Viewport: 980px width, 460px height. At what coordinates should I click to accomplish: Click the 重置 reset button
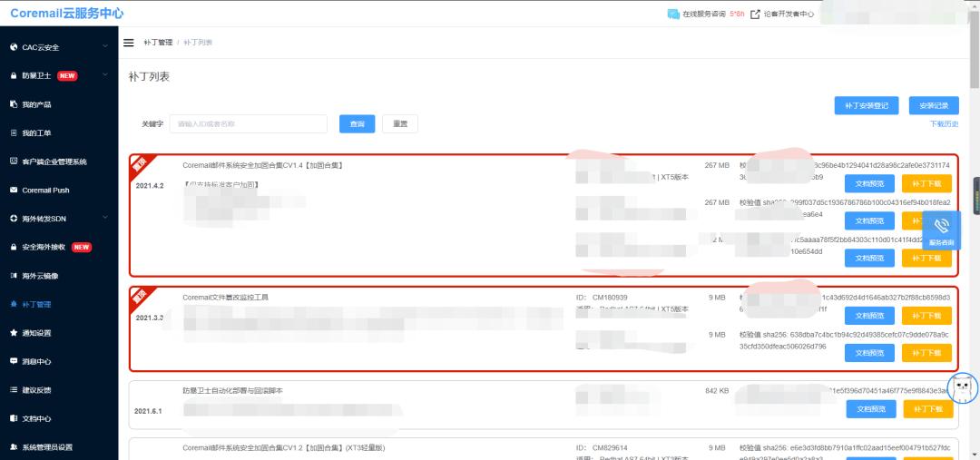pos(400,123)
